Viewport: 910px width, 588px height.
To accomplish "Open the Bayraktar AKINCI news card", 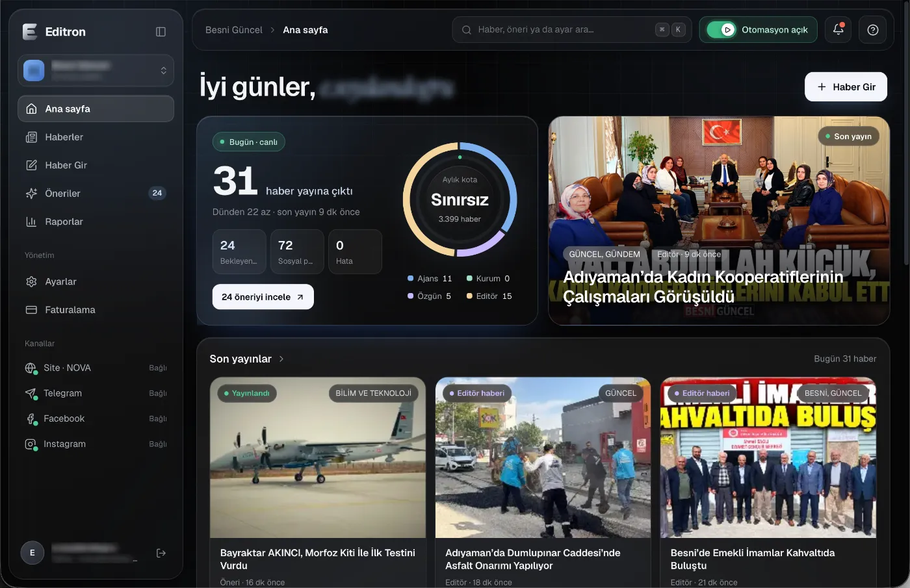I will [318, 483].
